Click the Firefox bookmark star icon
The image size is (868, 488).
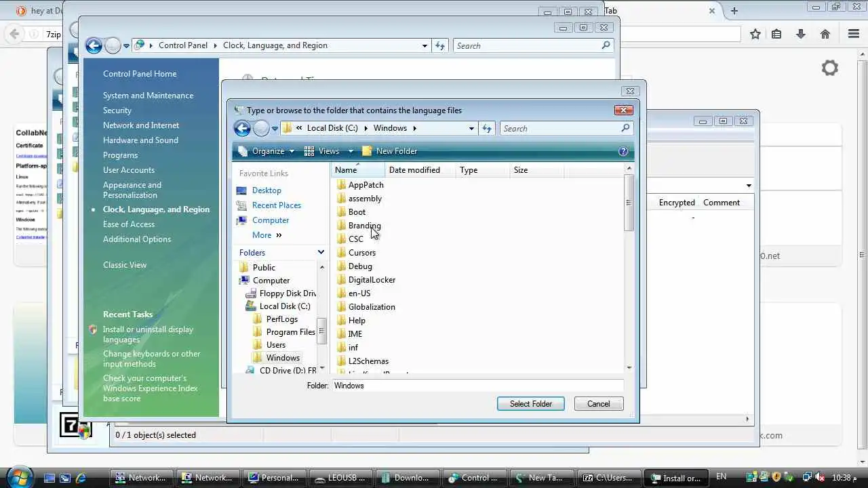coord(755,34)
